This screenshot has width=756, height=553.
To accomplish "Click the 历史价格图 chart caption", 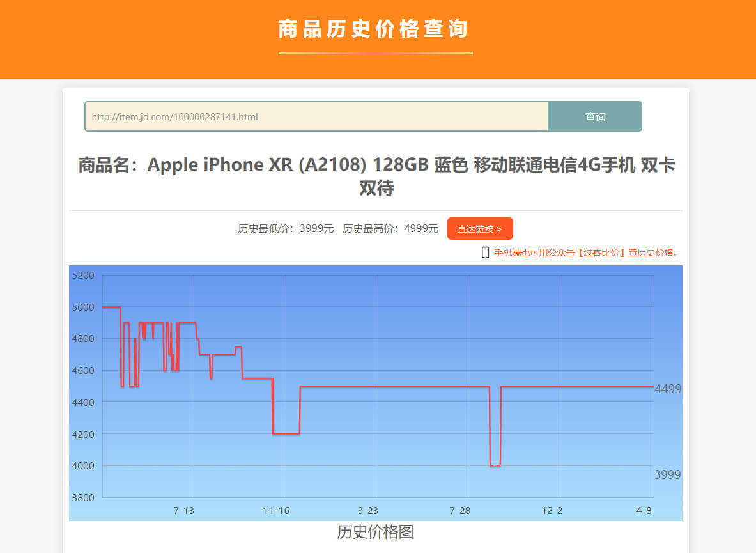I will coord(375,532).
